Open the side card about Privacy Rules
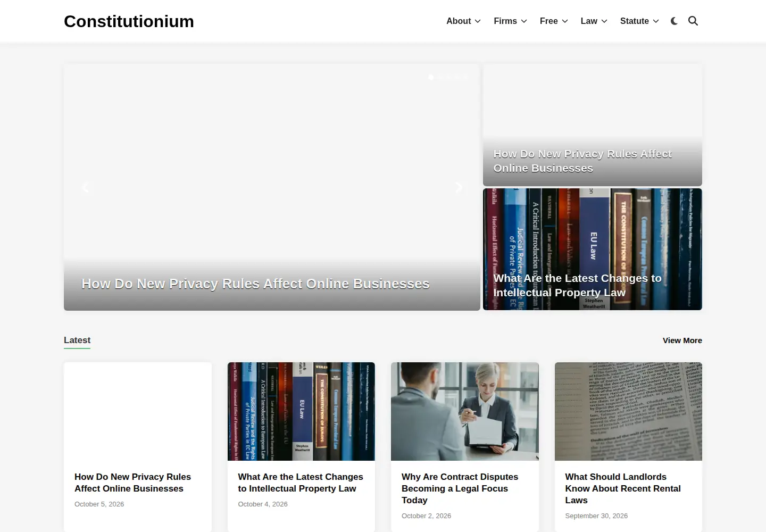This screenshot has width=766, height=532. tap(593, 125)
